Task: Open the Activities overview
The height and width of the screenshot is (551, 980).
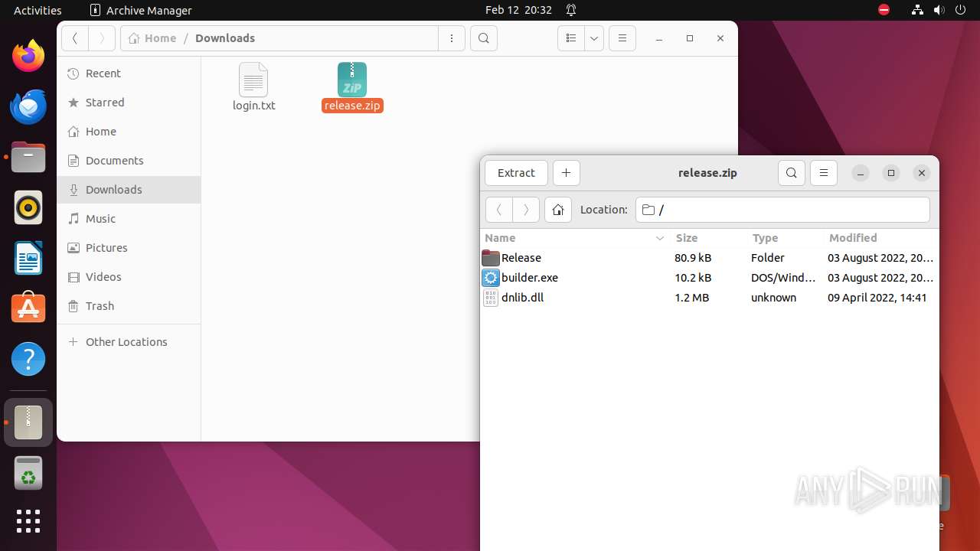Action: click(x=38, y=10)
